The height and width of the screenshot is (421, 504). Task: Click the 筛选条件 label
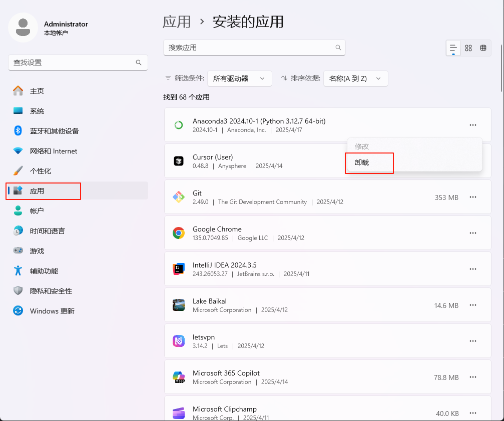tap(189, 78)
